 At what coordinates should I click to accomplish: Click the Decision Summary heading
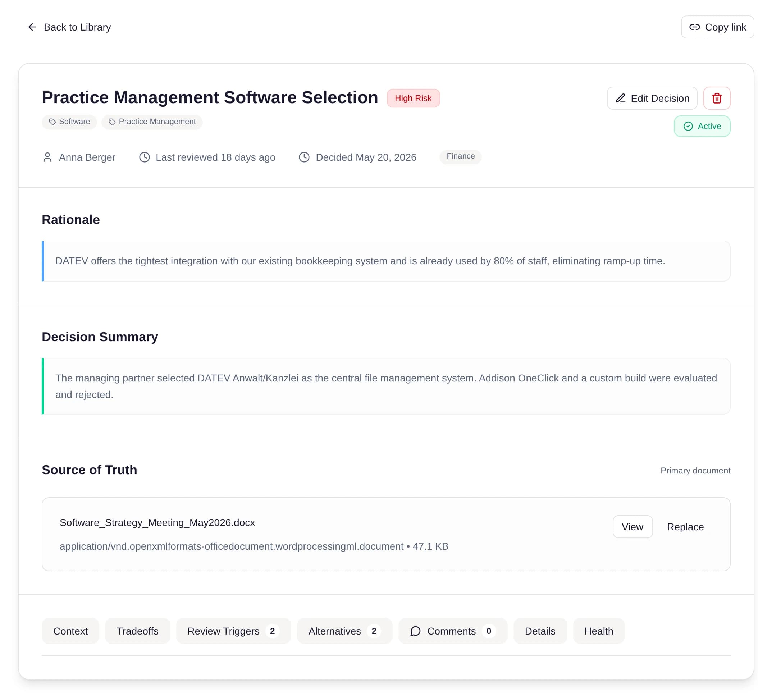[x=100, y=337]
